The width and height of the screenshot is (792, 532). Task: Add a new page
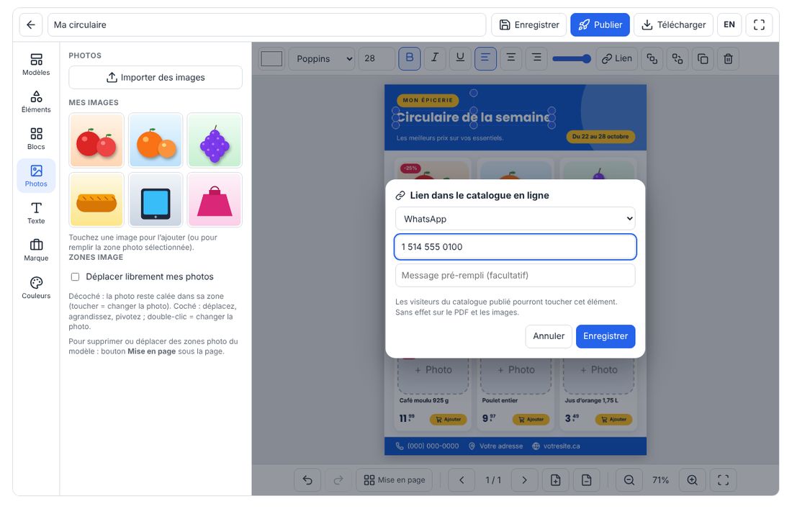(555, 480)
